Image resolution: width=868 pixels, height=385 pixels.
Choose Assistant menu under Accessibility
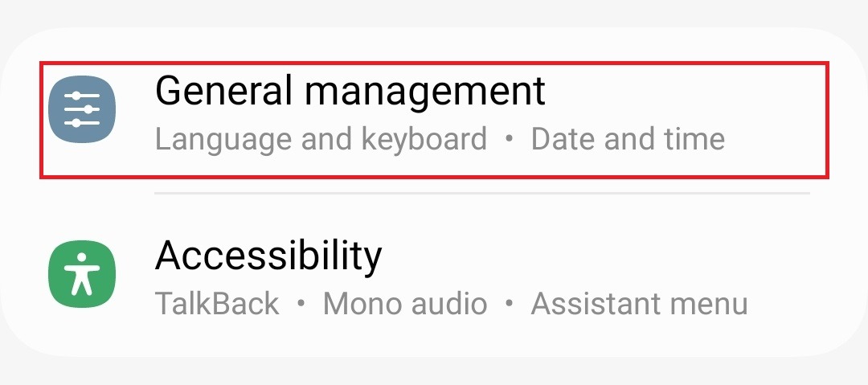click(640, 304)
